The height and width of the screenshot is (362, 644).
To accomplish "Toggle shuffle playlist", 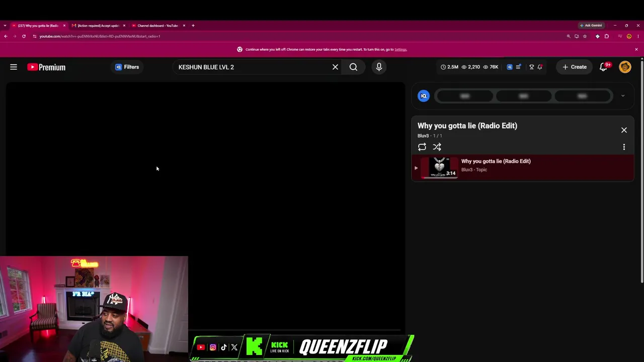I will 437,147.
